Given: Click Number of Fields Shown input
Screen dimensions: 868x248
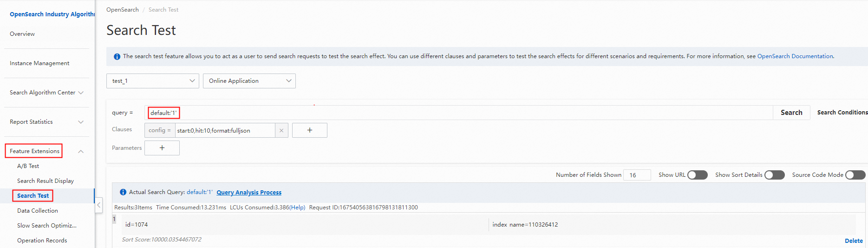Looking at the screenshot, I should point(637,175).
